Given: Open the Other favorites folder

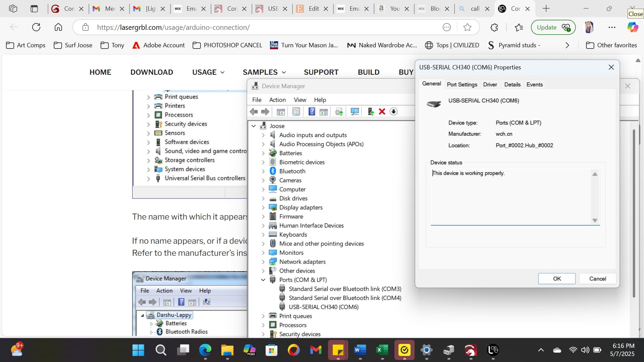Looking at the screenshot, I should click(x=611, y=45).
